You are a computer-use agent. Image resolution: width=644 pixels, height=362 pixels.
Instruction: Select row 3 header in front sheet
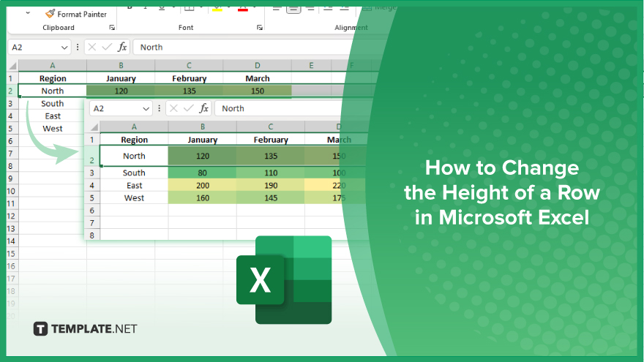[x=92, y=173]
